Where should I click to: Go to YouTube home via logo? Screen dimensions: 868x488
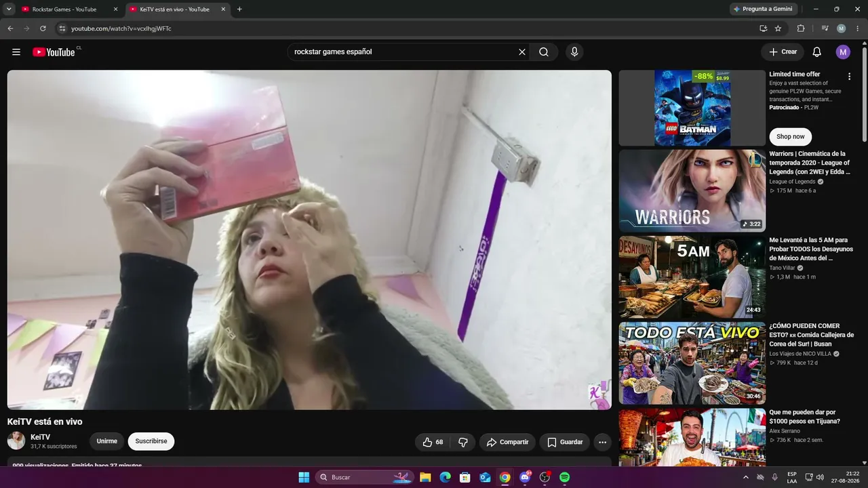pyautogui.click(x=54, y=52)
